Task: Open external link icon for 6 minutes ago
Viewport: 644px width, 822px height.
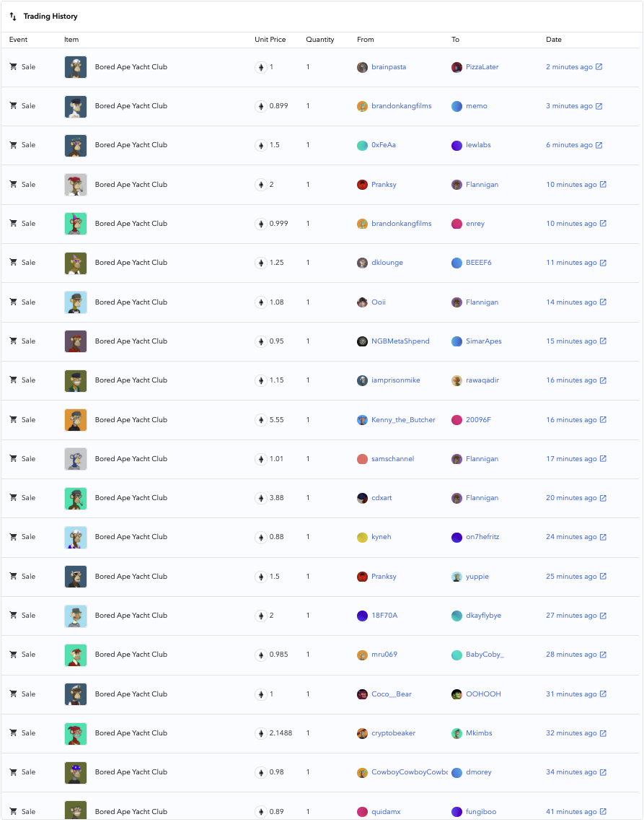Action: pyautogui.click(x=599, y=144)
